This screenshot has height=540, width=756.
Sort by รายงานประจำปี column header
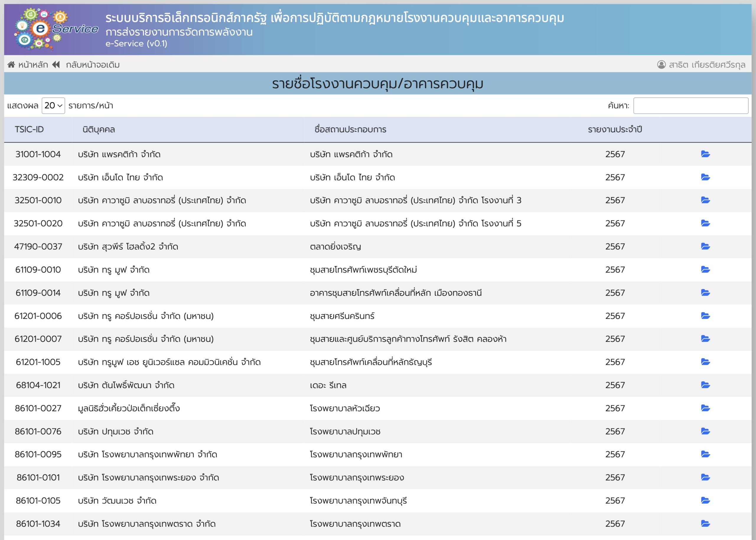pos(615,129)
